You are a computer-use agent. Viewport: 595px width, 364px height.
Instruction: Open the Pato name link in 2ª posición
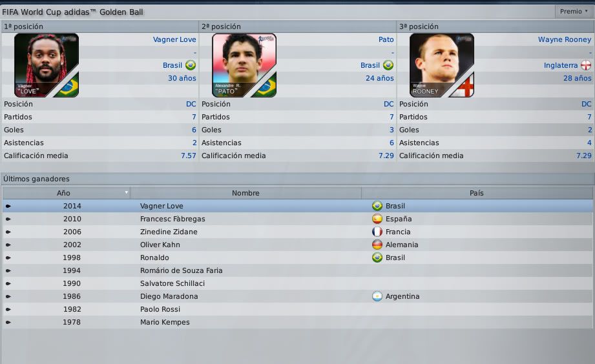[x=386, y=39]
